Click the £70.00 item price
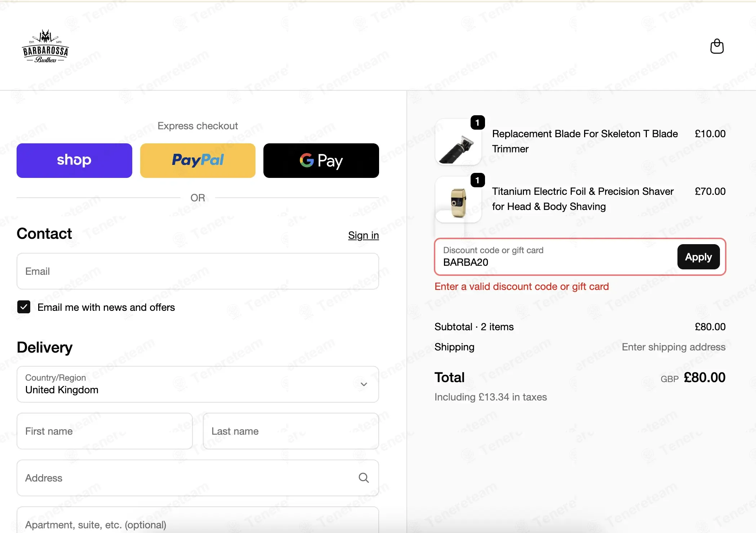756x533 pixels. (710, 192)
